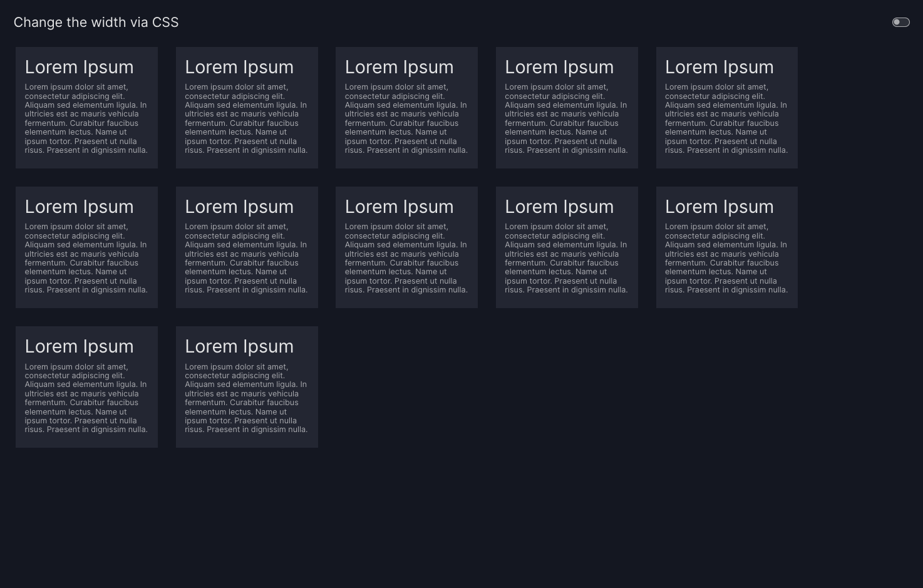Click the 'Change the width via CSS' heading
This screenshot has height=588, width=923.
[96, 23]
